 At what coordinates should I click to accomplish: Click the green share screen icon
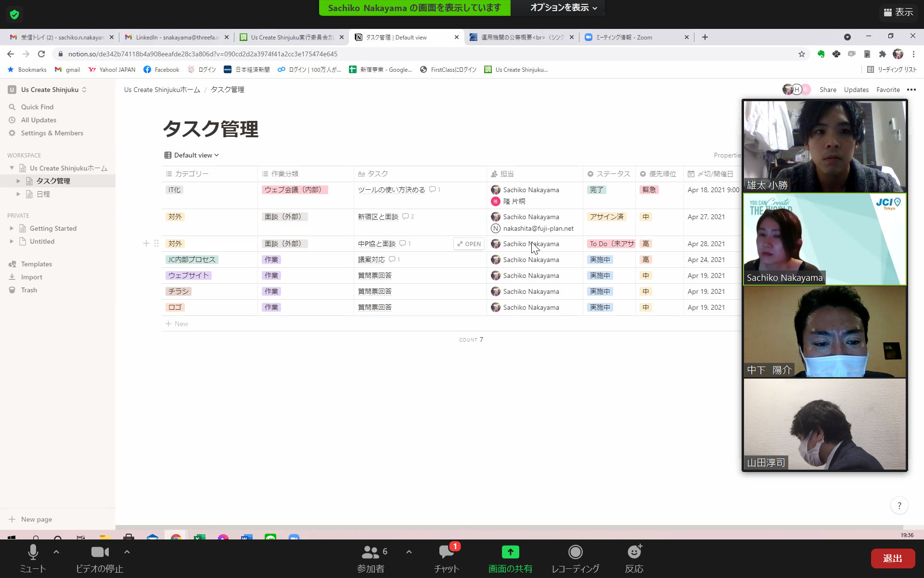pos(510,552)
